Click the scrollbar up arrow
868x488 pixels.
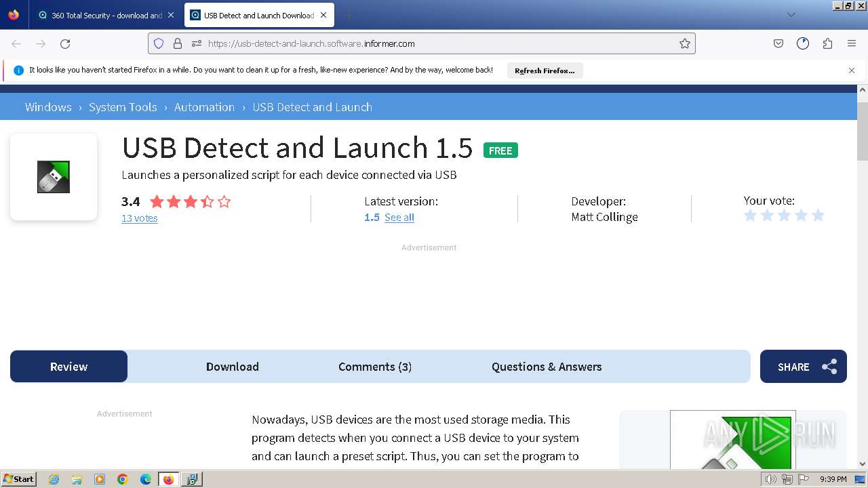(x=863, y=89)
